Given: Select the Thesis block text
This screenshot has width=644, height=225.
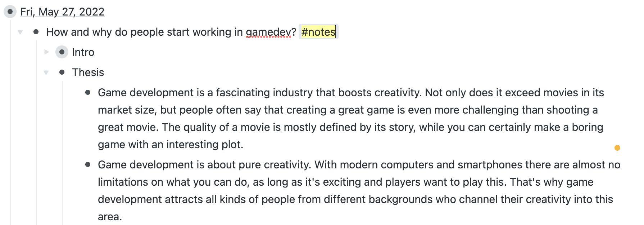Looking at the screenshot, I should (x=88, y=72).
